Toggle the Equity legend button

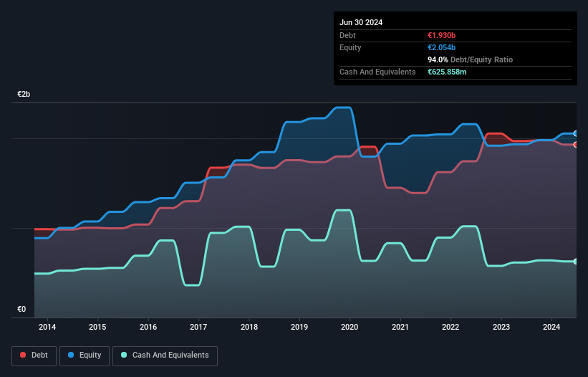pos(85,355)
